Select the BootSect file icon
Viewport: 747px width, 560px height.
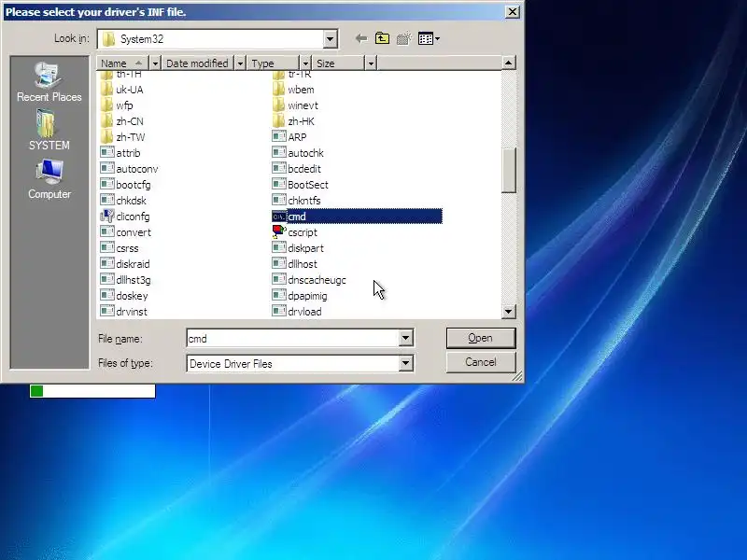(278, 185)
